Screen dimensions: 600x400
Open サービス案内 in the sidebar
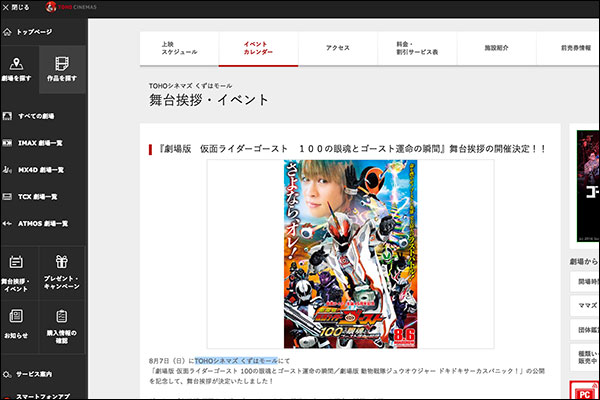tap(42, 374)
